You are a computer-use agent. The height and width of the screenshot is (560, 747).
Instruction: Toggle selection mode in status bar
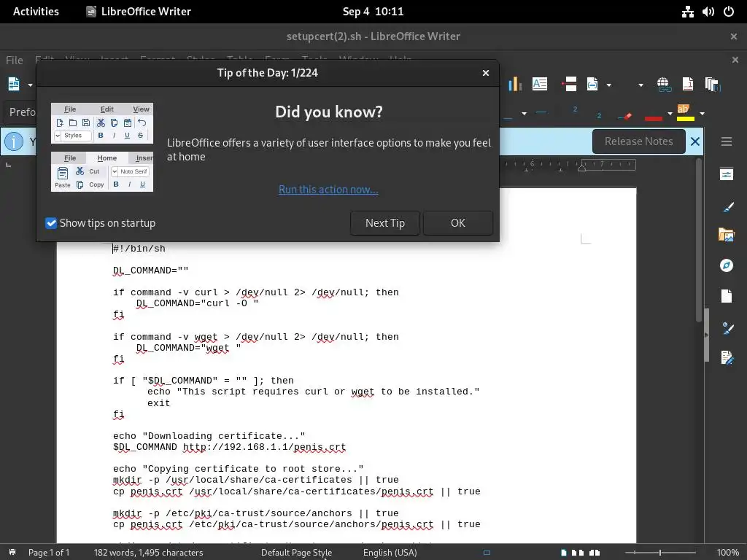487,553
